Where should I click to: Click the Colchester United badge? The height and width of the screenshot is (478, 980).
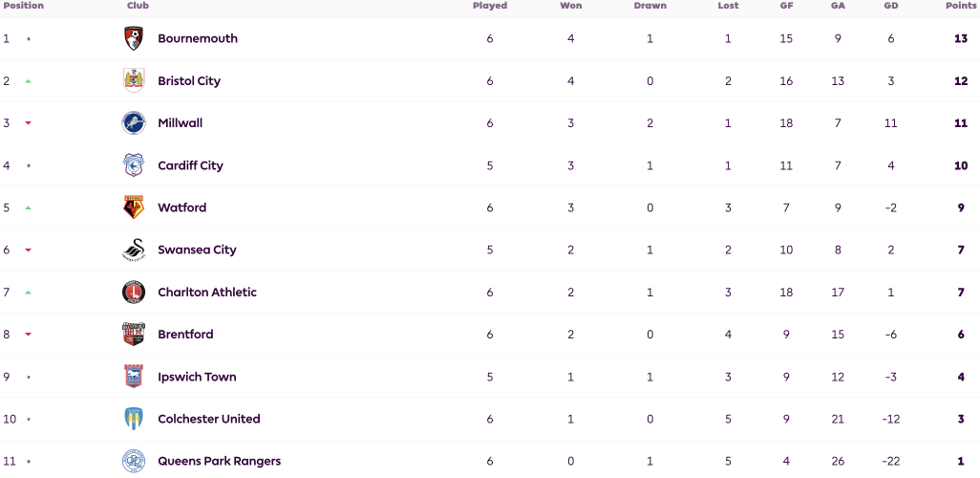tap(134, 419)
